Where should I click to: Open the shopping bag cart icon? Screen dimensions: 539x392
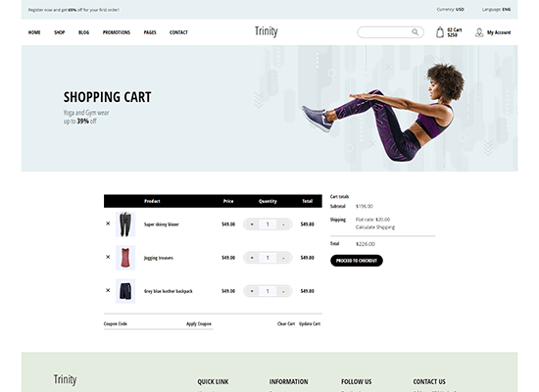pyautogui.click(x=440, y=32)
